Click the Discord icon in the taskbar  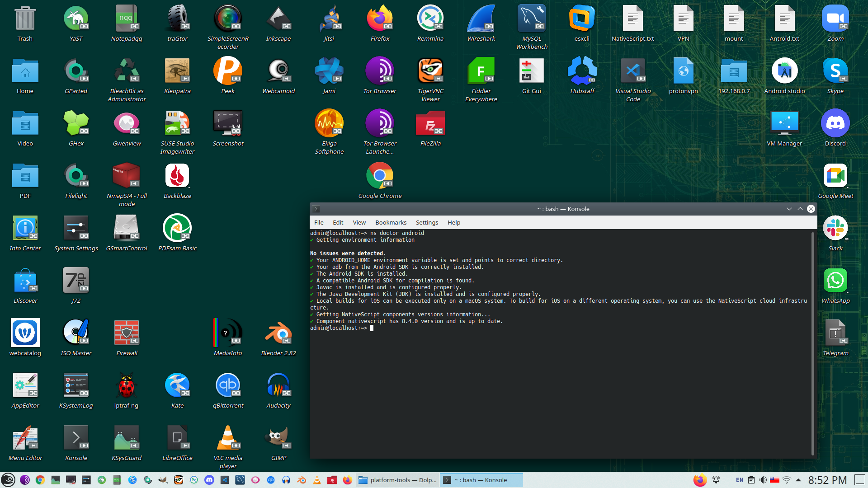point(209,480)
